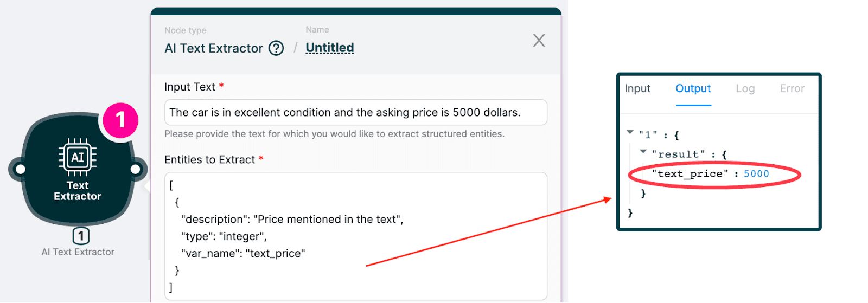Click the AI chip icon on the node
Viewport: 868px width, 303px height.
78,157
